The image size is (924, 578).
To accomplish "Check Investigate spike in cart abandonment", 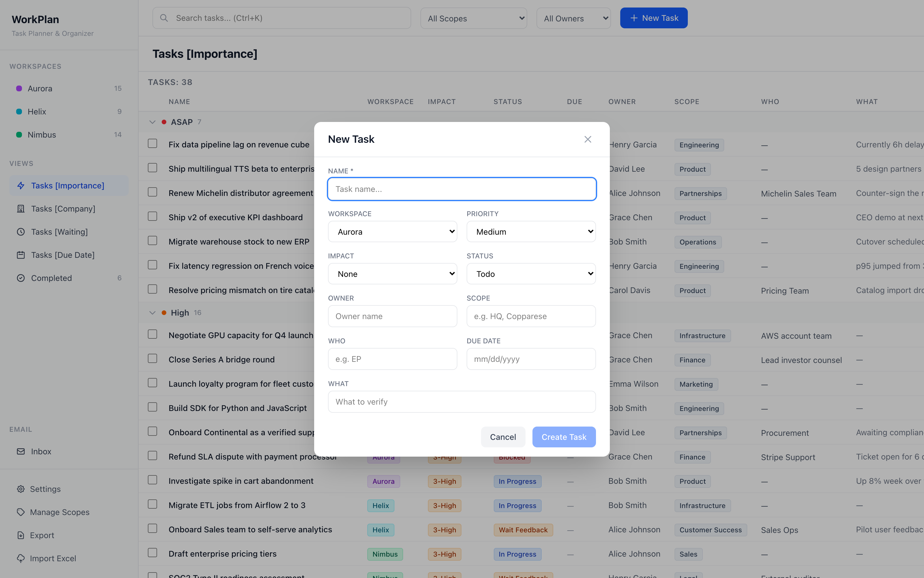I will click(x=152, y=480).
